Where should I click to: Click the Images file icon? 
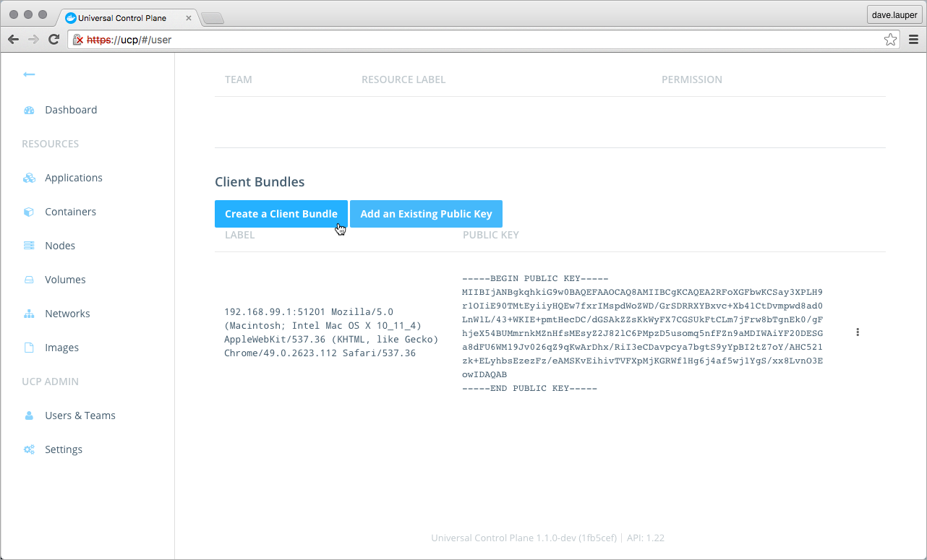pos(29,348)
